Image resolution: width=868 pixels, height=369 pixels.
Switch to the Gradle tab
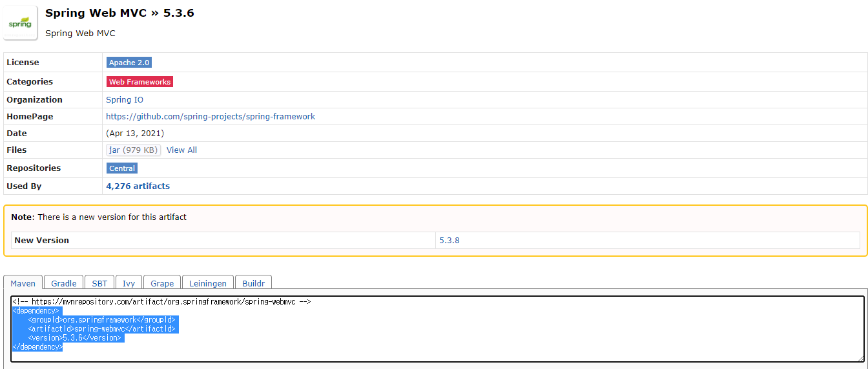[x=64, y=283]
